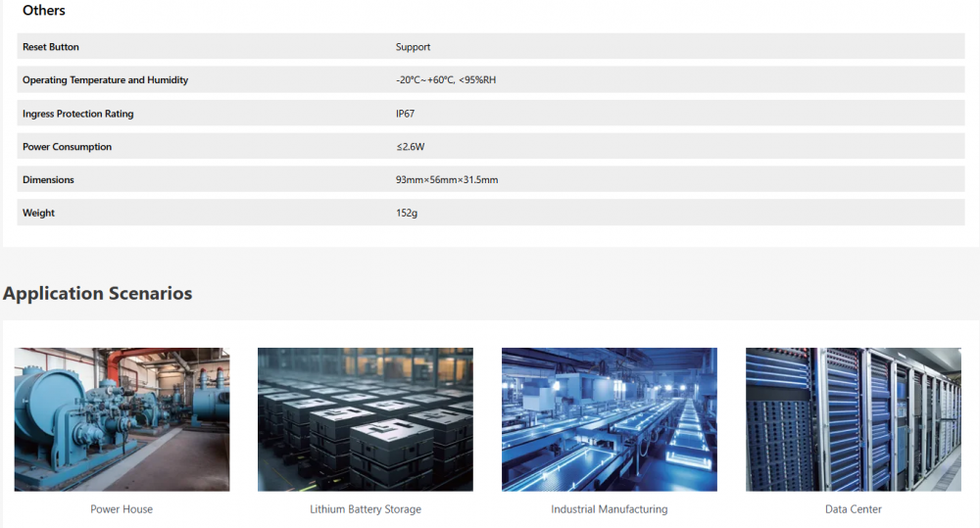This screenshot has height=528, width=980.
Task: Click the Application Scenarios heading
Action: (x=98, y=293)
